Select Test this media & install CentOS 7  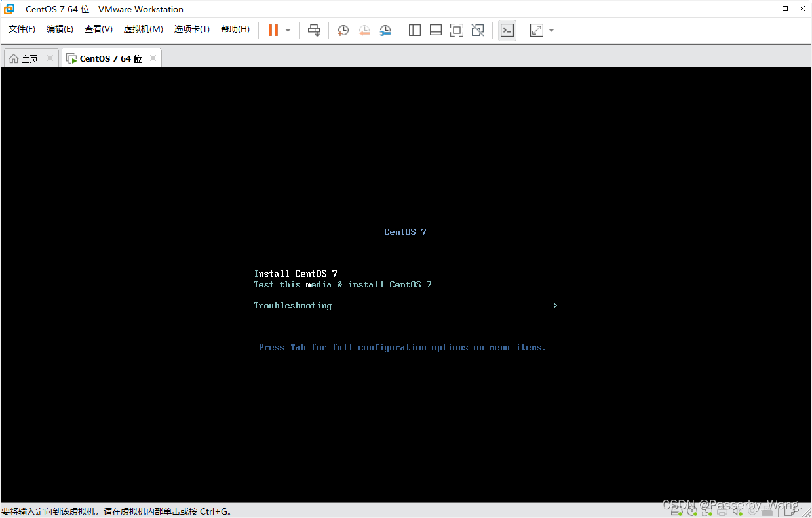[343, 284]
